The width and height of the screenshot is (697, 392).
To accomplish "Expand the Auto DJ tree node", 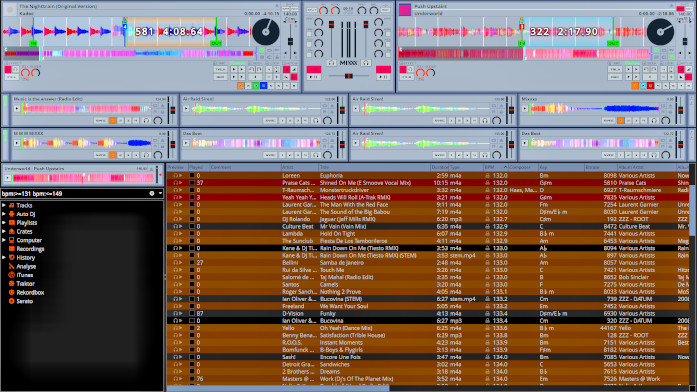I will [4, 214].
